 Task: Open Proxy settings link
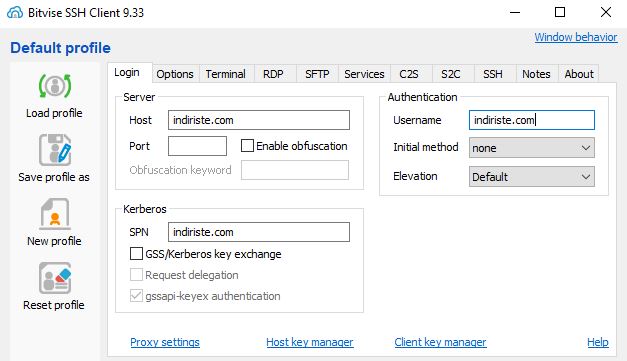tap(165, 342)
